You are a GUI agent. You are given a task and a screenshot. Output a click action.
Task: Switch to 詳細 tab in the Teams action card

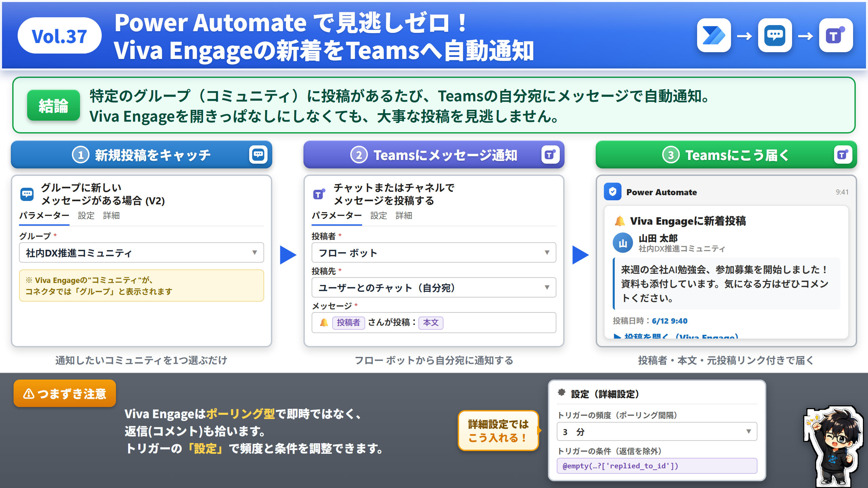404,216
